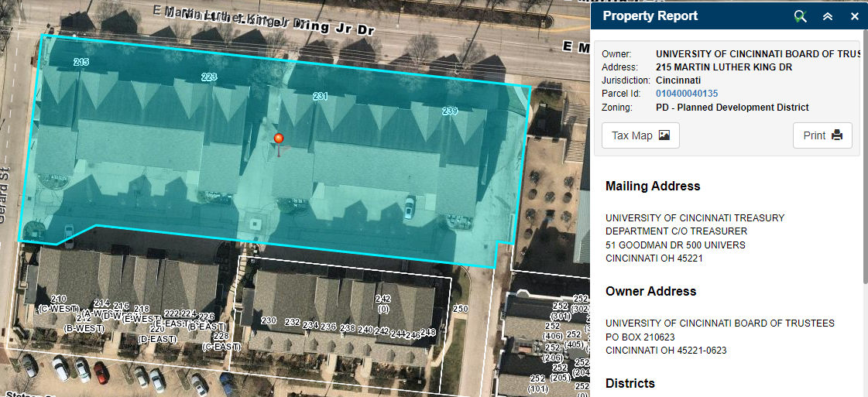Click map label 248 on lower building

(428, 332)
